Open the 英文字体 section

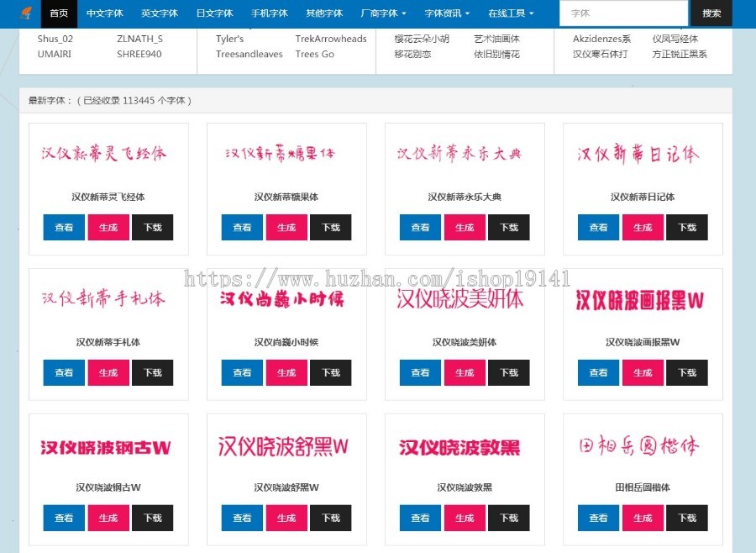(160, 13)
